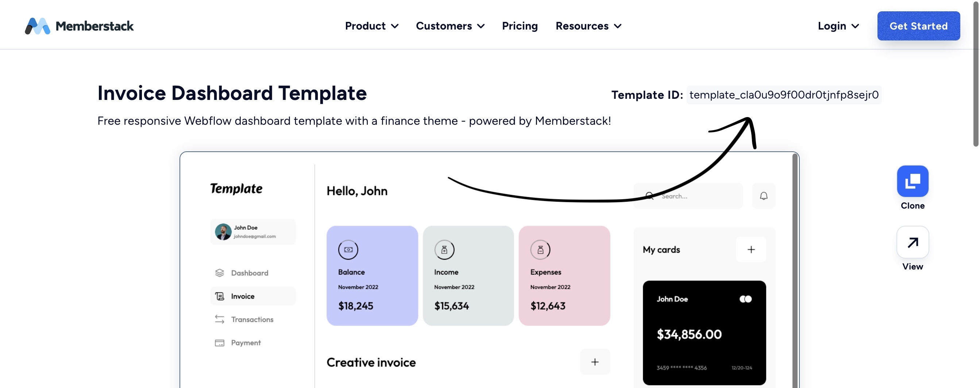Image resolution: width=980 pixels, height=388 pixels.
Task: Click the johndoe@gmail.com email text
Action: (255, 236)
